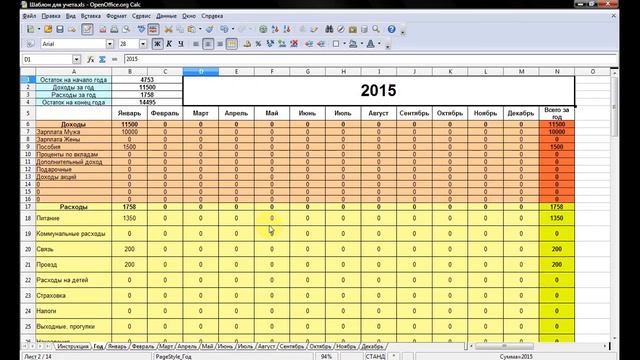Screen dimensions: 640x360
Task: Apply Currency number format icon
Action: pyautogui.click(x=247, y=44)
